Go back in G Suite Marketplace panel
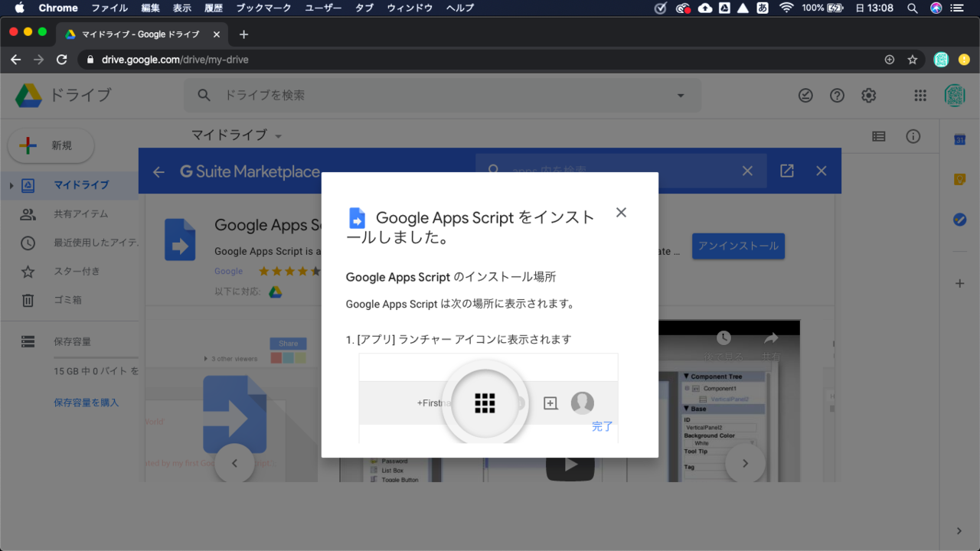Screen dimensions: 980x551 [x=158, y=171]
